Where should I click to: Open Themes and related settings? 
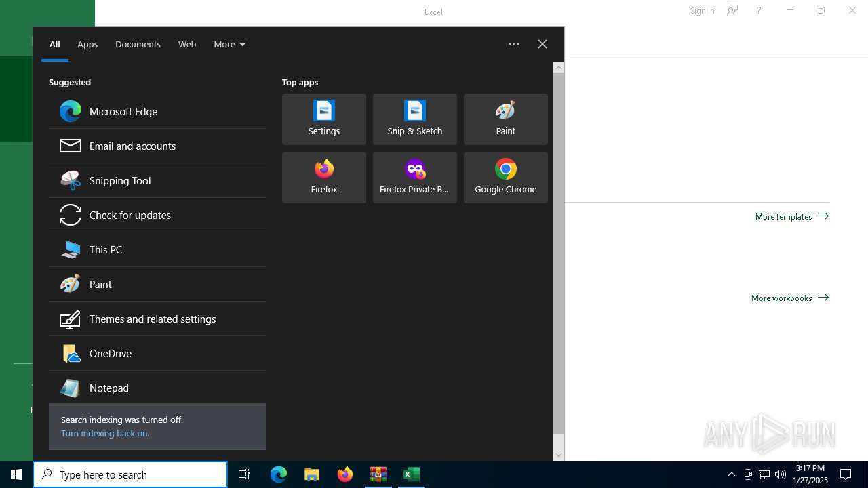157,319
